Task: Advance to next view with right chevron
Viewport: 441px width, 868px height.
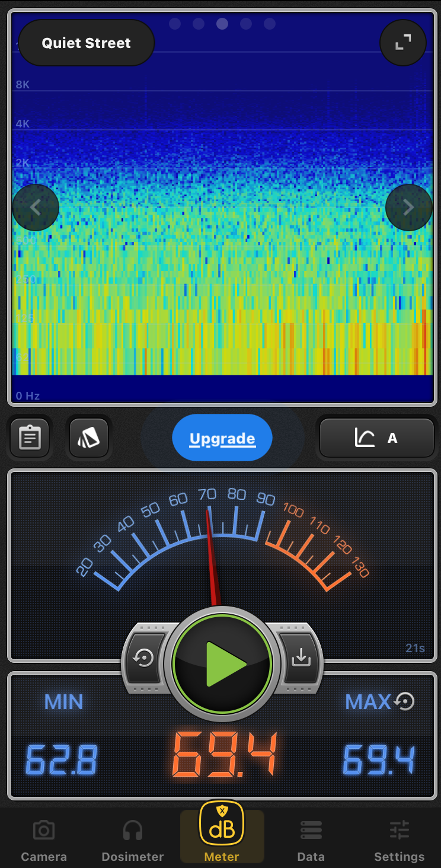Action: pos(408,208)
